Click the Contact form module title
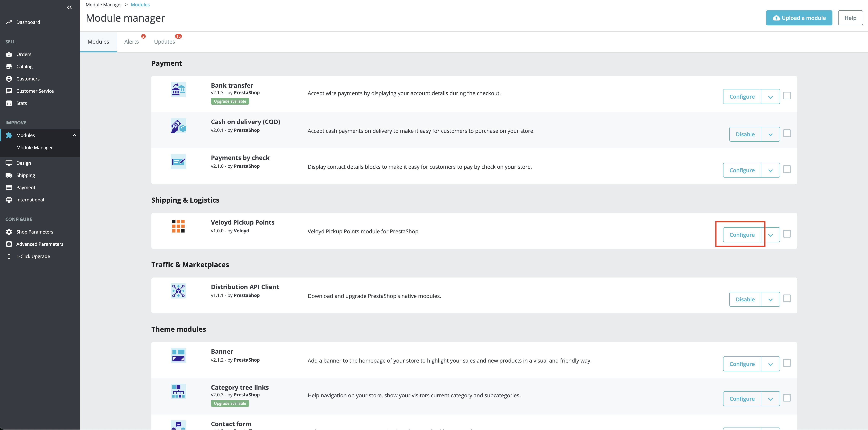 (x=231, y=424)
